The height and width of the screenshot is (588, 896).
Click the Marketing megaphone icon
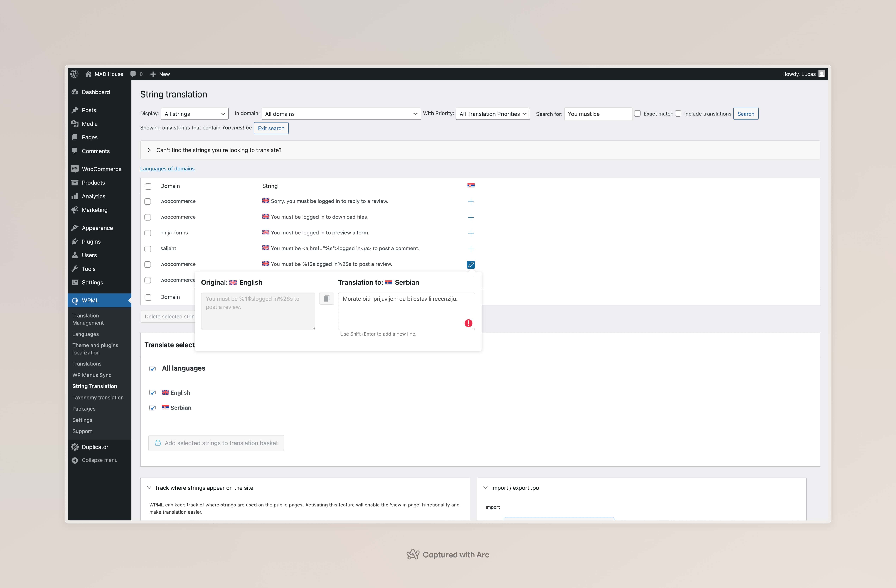point(74,210)
